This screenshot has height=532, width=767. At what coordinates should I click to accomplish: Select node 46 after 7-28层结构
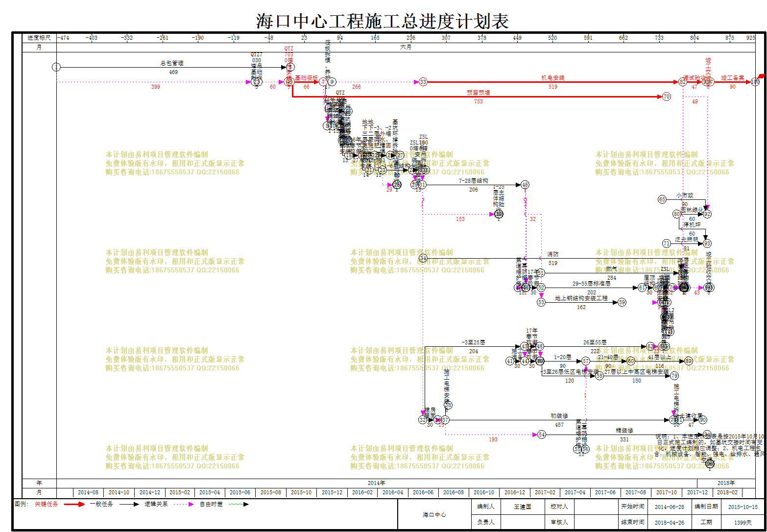click(x=525, y=185)
